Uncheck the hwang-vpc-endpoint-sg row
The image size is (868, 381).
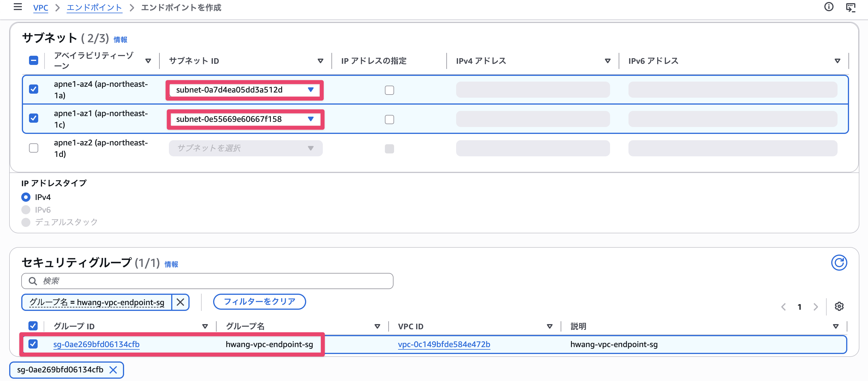[x=33, y=344]
